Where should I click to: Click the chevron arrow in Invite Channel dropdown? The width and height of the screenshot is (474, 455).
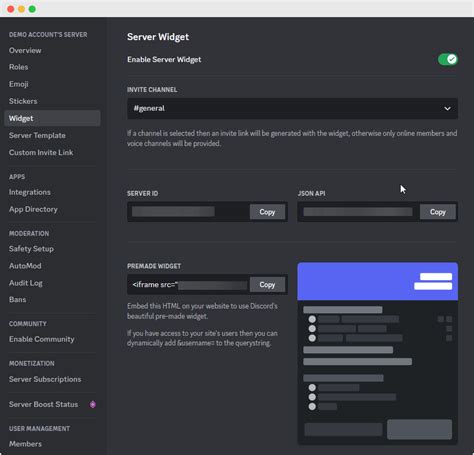click(447, 109)
